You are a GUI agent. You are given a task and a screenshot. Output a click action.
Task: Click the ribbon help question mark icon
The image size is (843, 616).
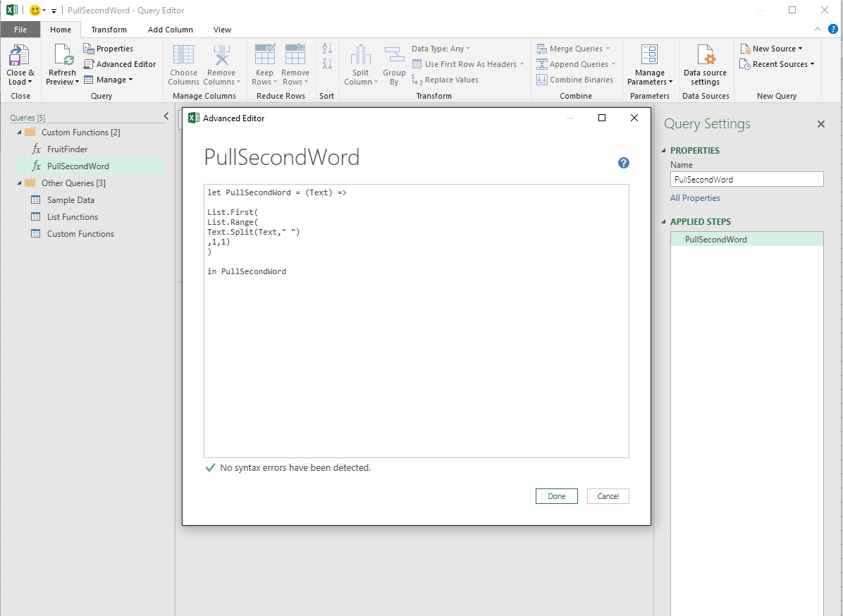click(833, 29)
